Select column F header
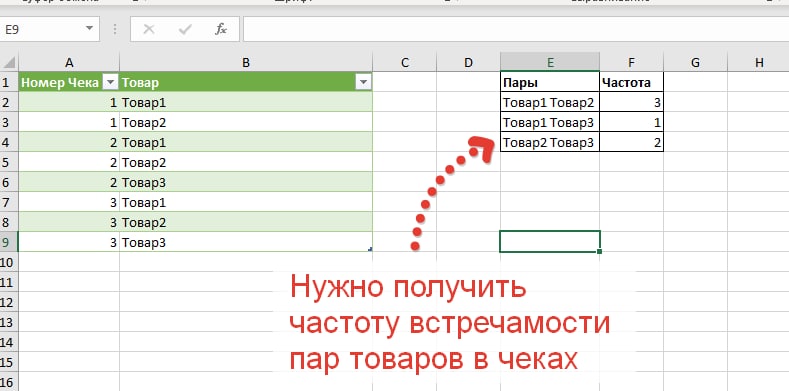Viewport: 789px width, 391px height. (x=632, y=62)
